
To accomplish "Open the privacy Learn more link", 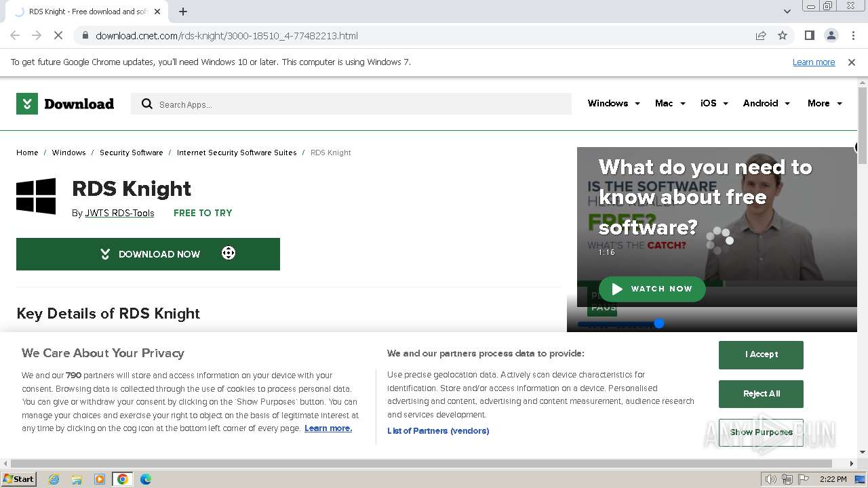I will (x=328, y=428).
